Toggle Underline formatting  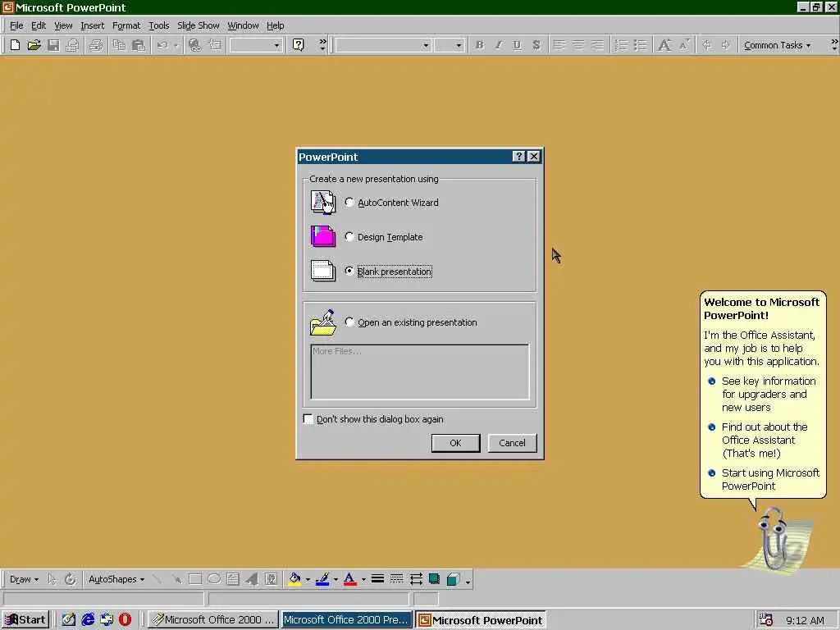tap(517, 45)
